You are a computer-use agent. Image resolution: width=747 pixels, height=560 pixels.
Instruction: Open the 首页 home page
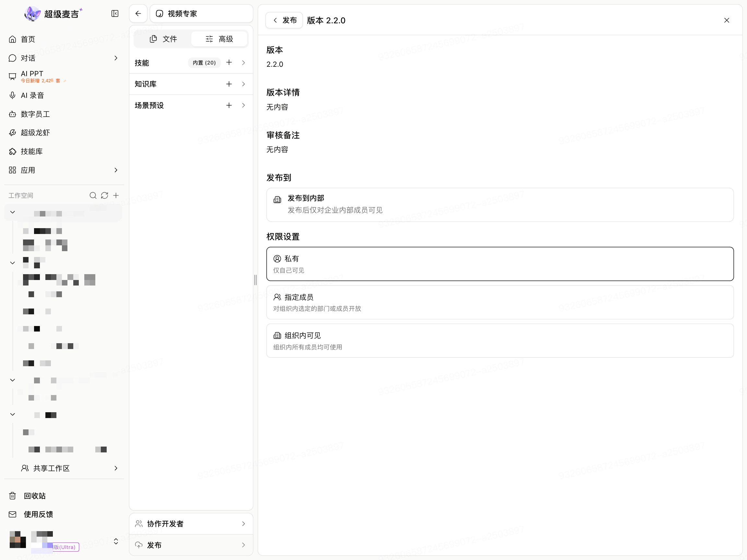64,39
